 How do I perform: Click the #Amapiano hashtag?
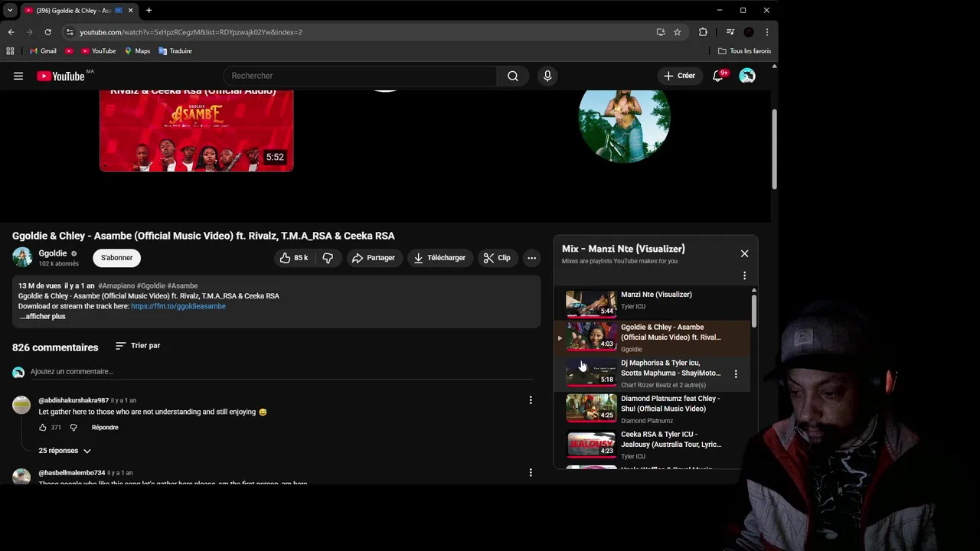coord(116,285)
